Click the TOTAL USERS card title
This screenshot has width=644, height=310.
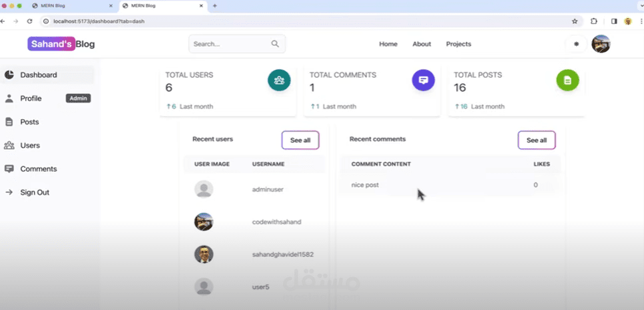[x=189, y=75]
